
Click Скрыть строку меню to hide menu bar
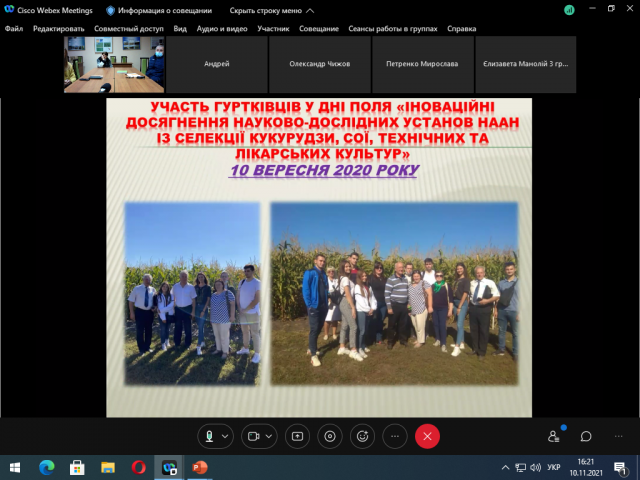(272, 11)
